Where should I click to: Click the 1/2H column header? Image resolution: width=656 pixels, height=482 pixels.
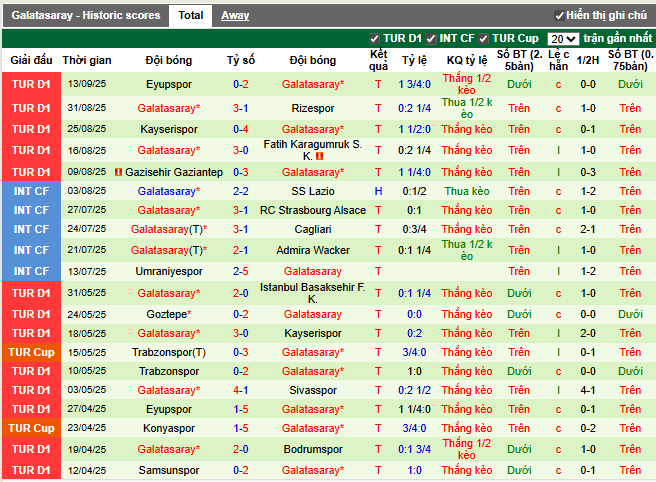(588, 60)
